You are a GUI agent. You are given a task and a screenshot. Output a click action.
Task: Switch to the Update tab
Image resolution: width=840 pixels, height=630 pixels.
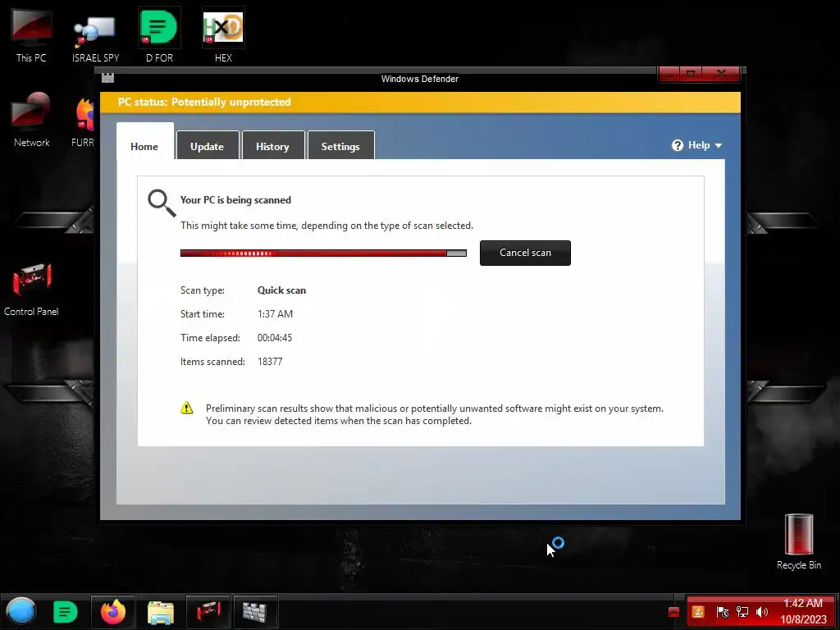point(208,146)
